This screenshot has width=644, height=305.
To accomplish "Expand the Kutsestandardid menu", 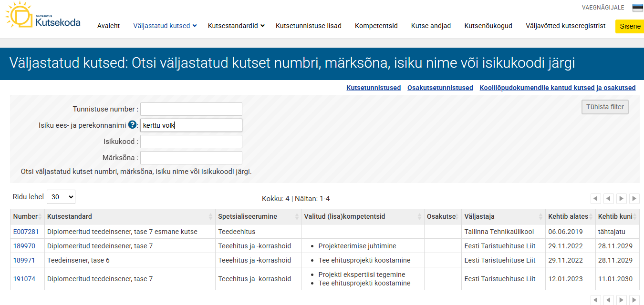I will 236,26.
